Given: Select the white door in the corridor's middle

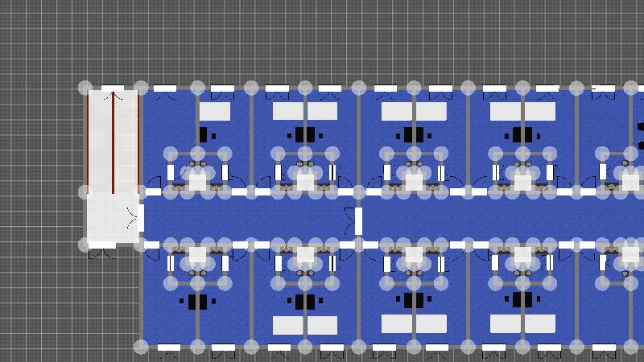Looking at the screenshot, I should coord(358,220).
